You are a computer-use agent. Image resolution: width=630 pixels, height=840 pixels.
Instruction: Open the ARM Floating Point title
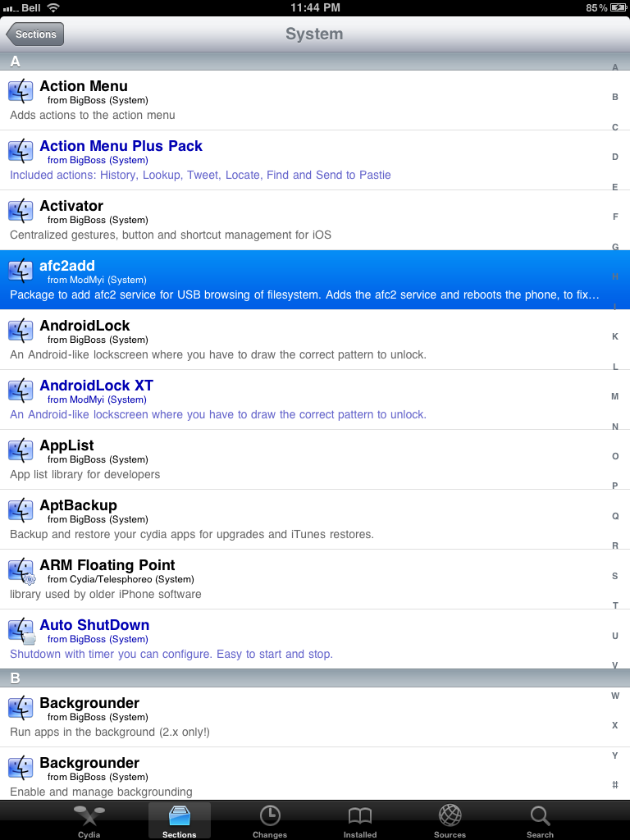click(x=107, y=566)
